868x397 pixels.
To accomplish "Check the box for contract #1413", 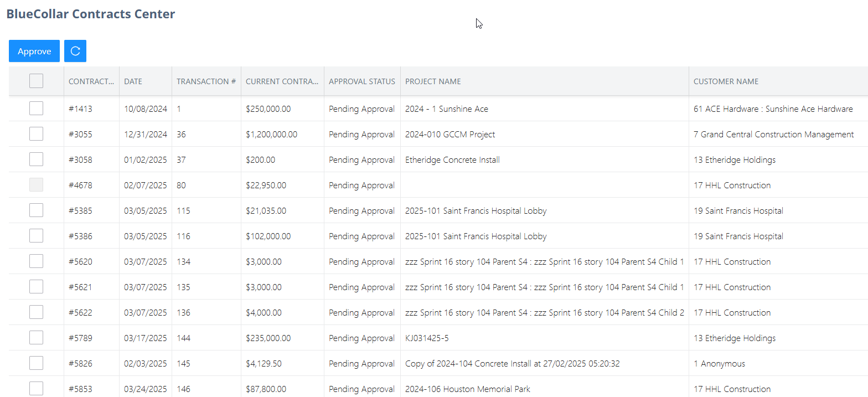I will click(36, 109).
